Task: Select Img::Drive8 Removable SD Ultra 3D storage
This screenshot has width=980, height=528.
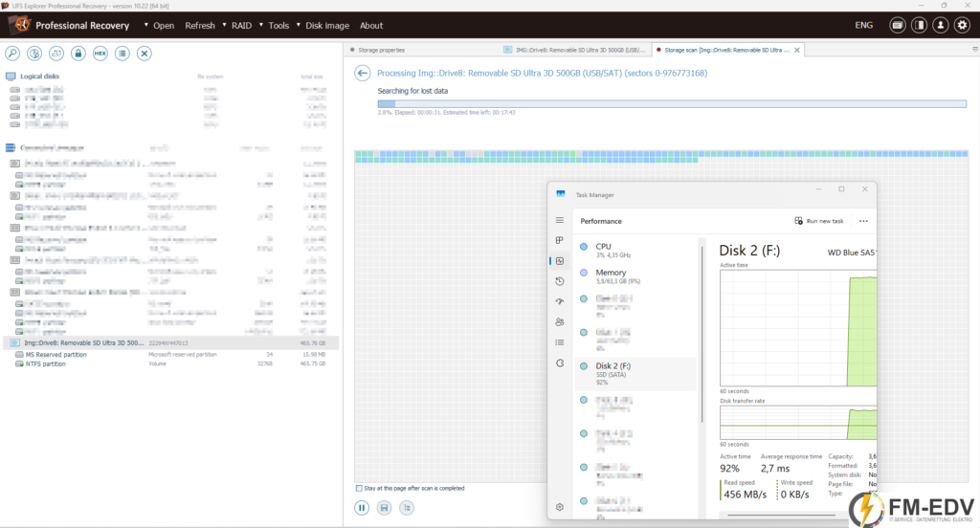Action: pos(171,343)
